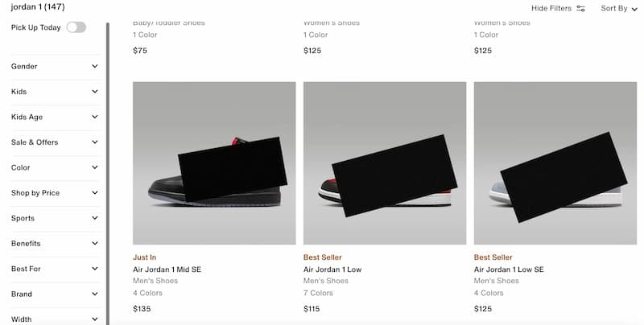Expand the Best For filter
The width and height of the screenshot is (644, 325).
click(56, 269)
